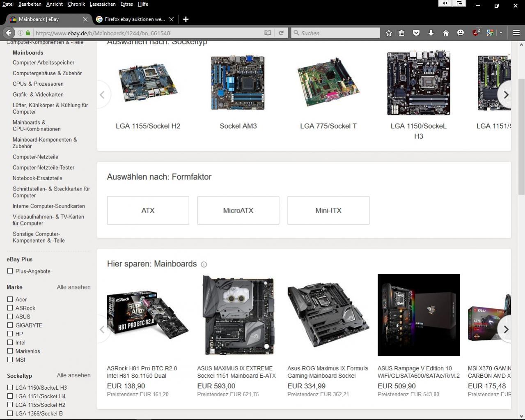This screenshot has width=525, height=420.
Task: Open CPUs & Prozessoren category link
Action: pyautogui.click(x=38, y=84)
